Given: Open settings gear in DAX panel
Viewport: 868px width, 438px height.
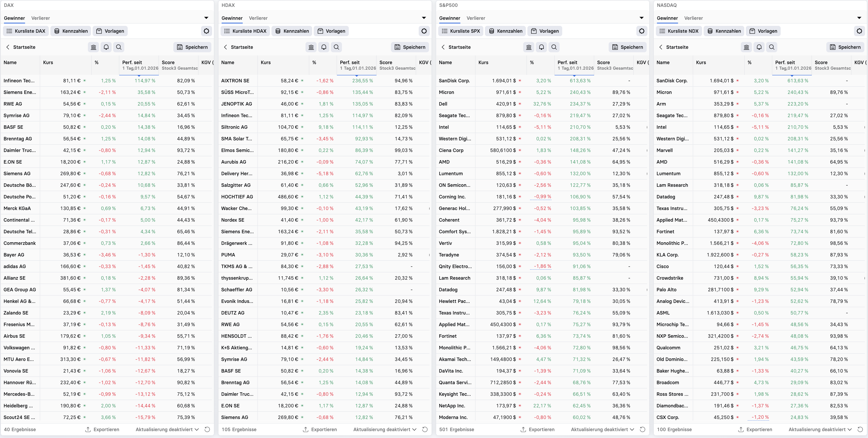Looking at the screenshot, I should click(206, 31).
